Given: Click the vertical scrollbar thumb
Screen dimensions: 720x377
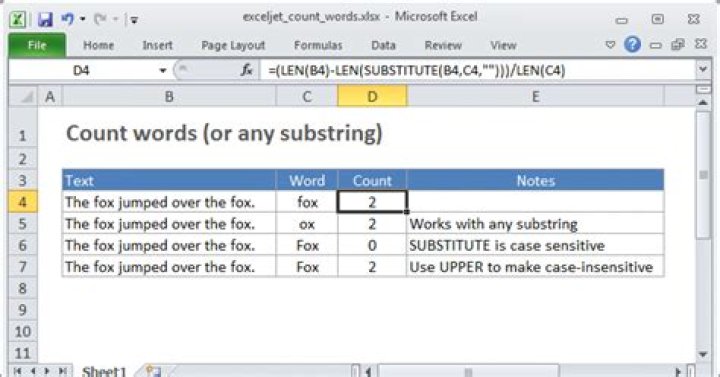Looking at the screenshot, I should pyautogui.click(x=703, y=175).
